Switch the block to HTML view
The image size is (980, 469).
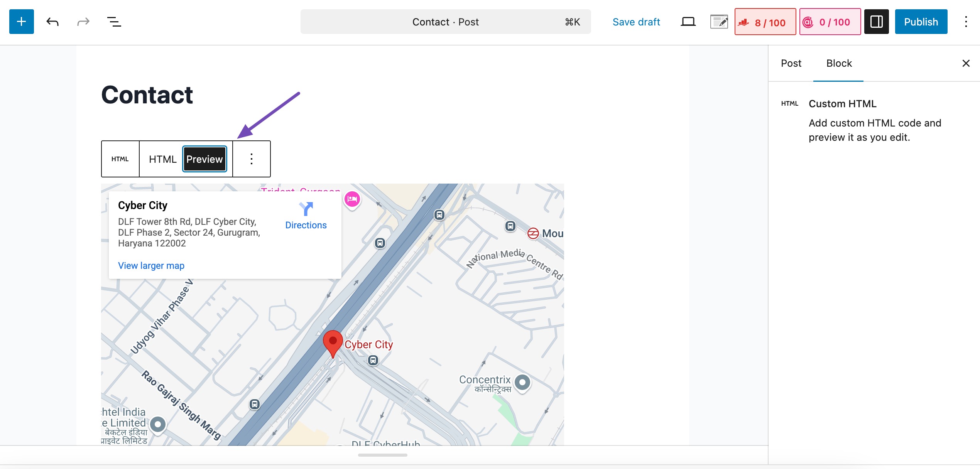click(x=162, y=159)
